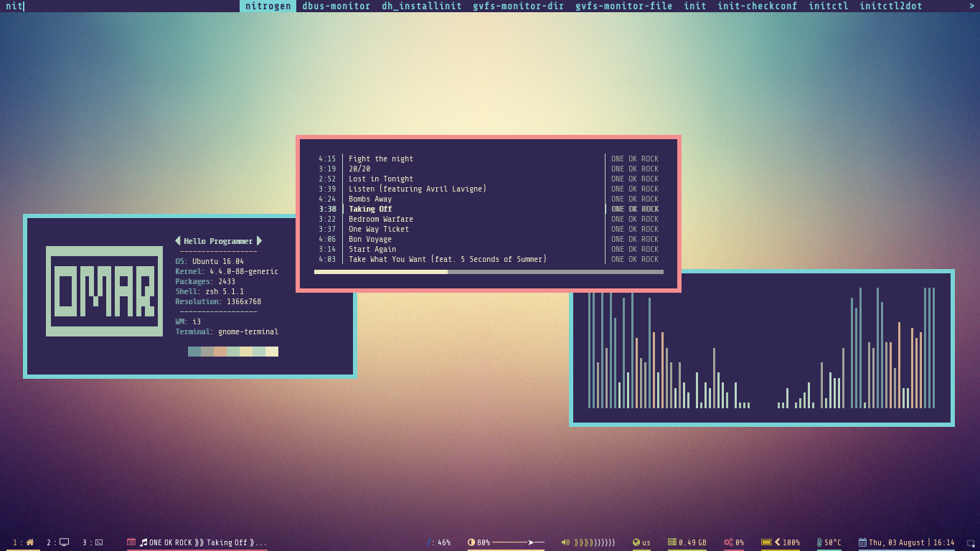Select nitrogen in the dmenu list
The width and height of the screenshot is (980, 551).
point(268,6)
